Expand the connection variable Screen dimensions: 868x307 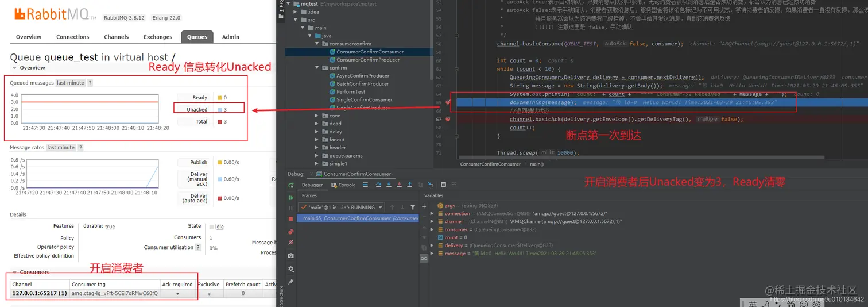(433, 213)
